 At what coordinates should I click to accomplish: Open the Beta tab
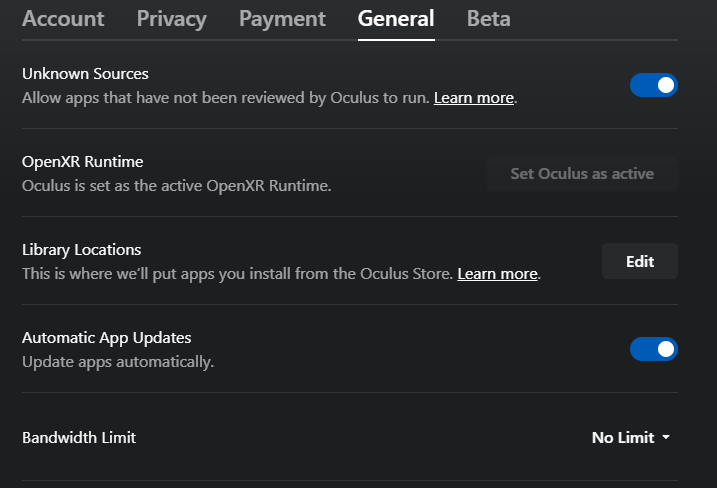point(488,19)
